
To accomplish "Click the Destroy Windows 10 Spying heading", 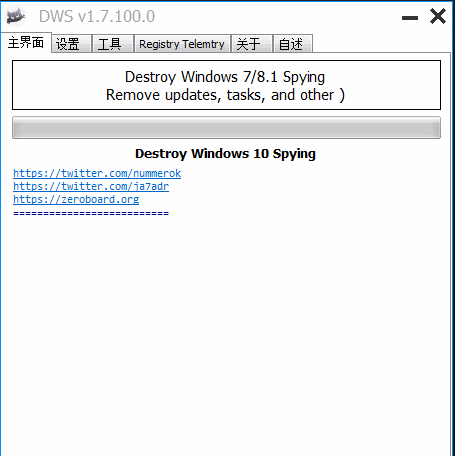I will click(225, 154).
